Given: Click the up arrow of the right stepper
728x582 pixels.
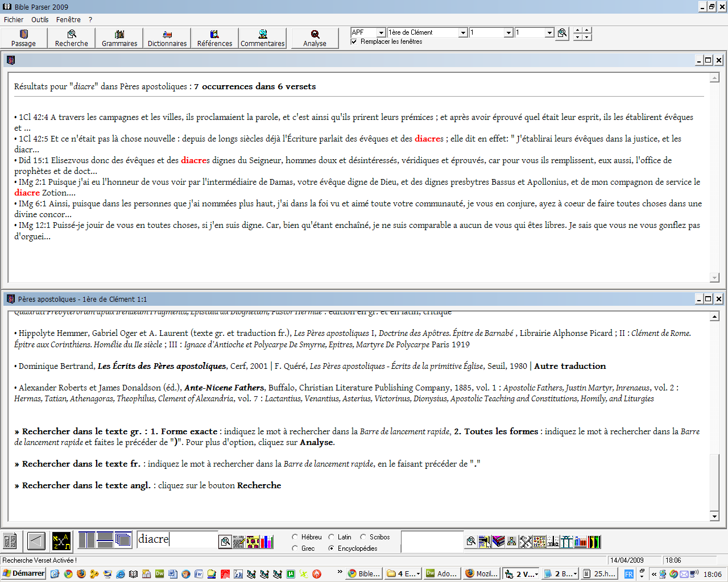Looking at the screenshot, I should pos(587,30).
